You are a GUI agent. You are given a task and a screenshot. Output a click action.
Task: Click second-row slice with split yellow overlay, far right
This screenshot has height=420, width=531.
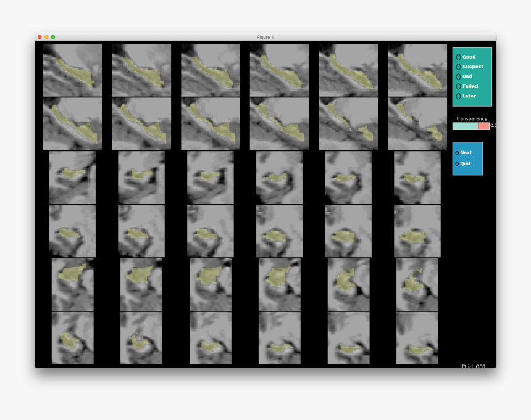click(x=417, y=124)
